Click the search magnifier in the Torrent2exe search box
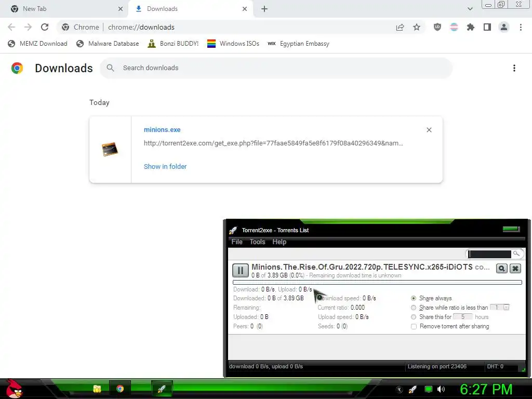 coord(516,254)
